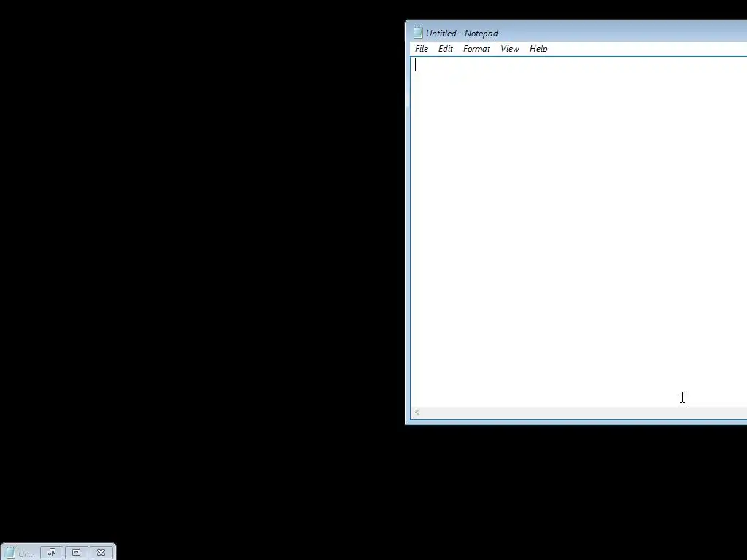Screen dimensions: 747x560
Task: Click inside the Notepad text area
Action: (x=578, y=232)
